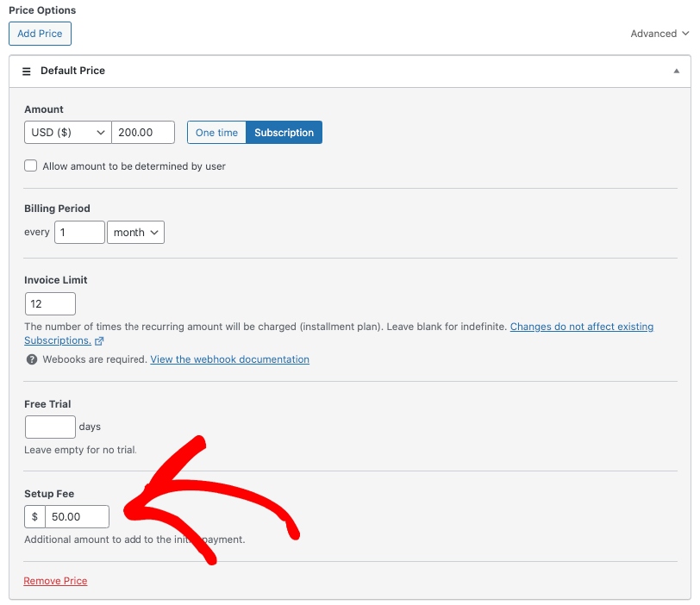Open the View the webhook documentation link

coord(229,359)
